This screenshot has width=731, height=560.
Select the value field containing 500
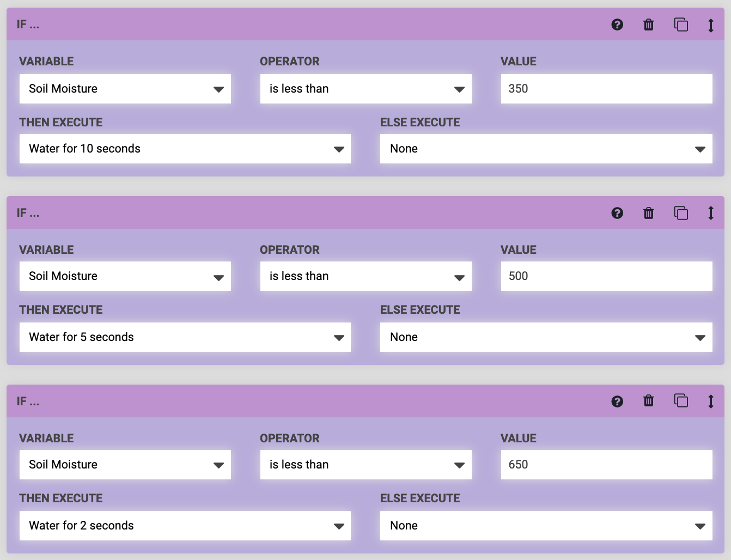[x=606, y=276]
